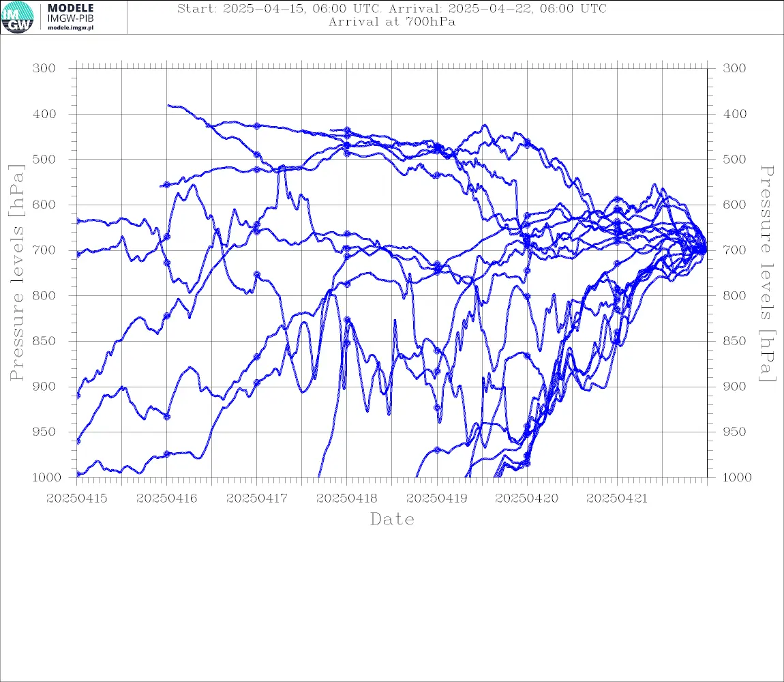Click the left axis 500 label
The image size is (784, 682).
point(44,159)
